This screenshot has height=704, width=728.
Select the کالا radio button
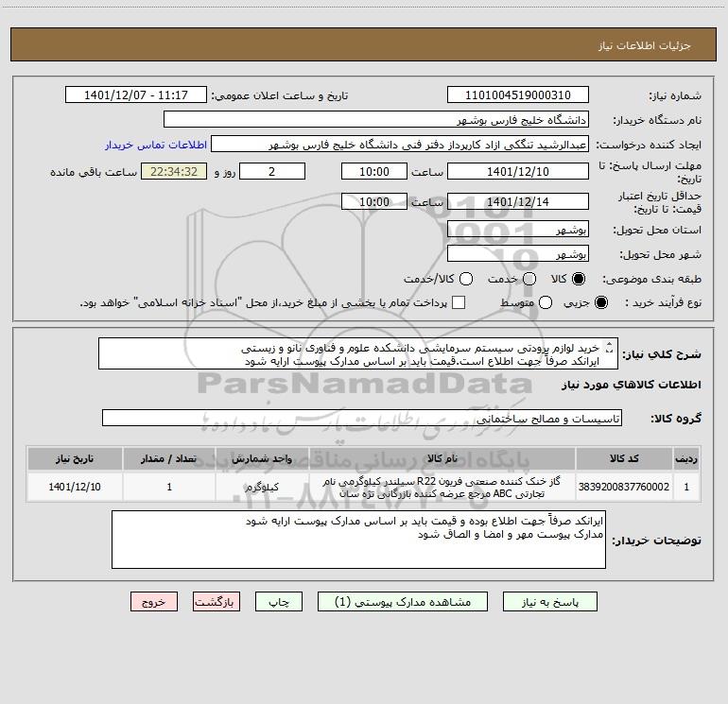click(x=579, y=279)
